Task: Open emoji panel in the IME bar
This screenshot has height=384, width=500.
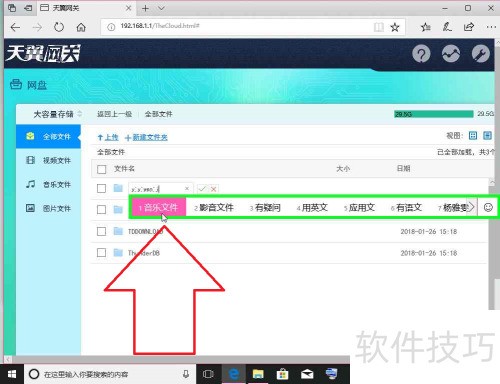Action: [488, 207]
